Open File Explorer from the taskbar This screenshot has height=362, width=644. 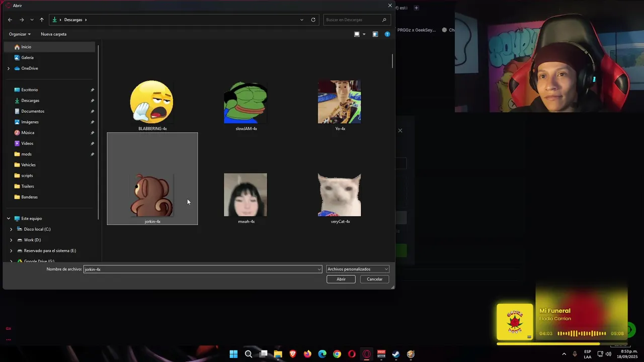[x=278, y=354]
